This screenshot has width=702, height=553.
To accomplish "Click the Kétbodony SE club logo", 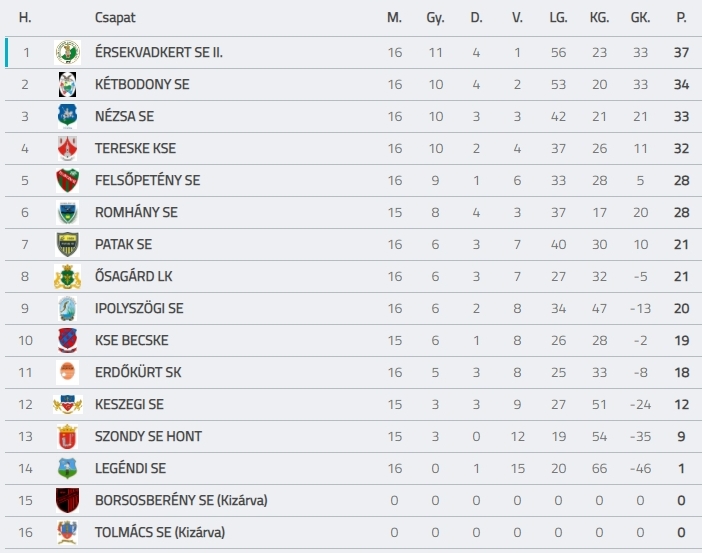I will coord(68,84).
